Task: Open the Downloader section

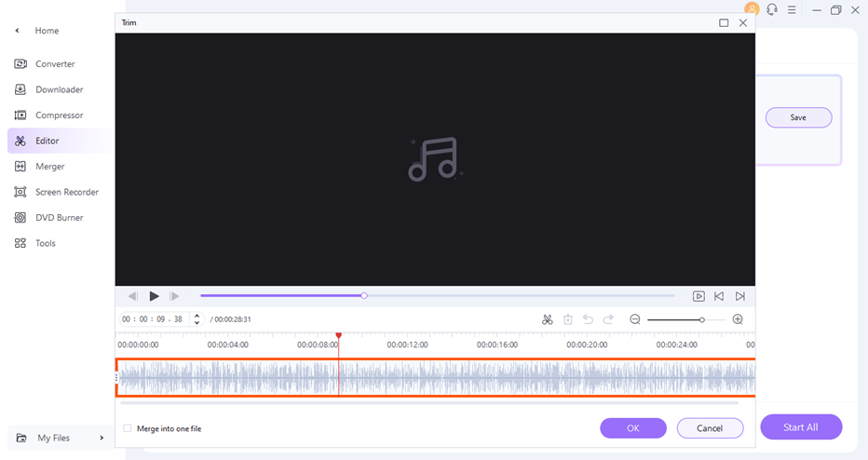Action: click(x=60, y=89)
